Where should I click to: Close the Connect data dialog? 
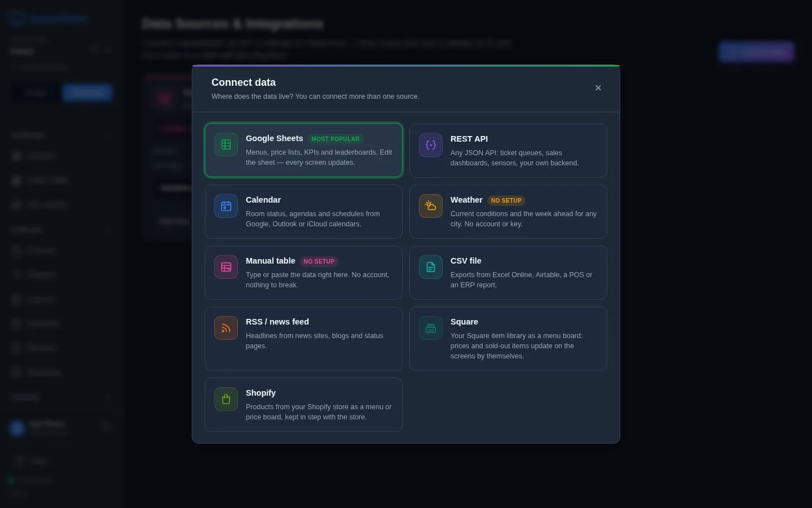(x=598, y=88)
